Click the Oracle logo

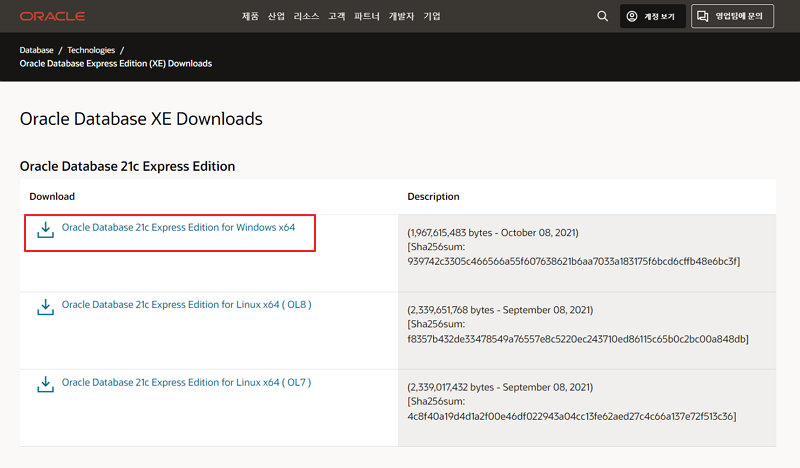(x=52, y=16)
